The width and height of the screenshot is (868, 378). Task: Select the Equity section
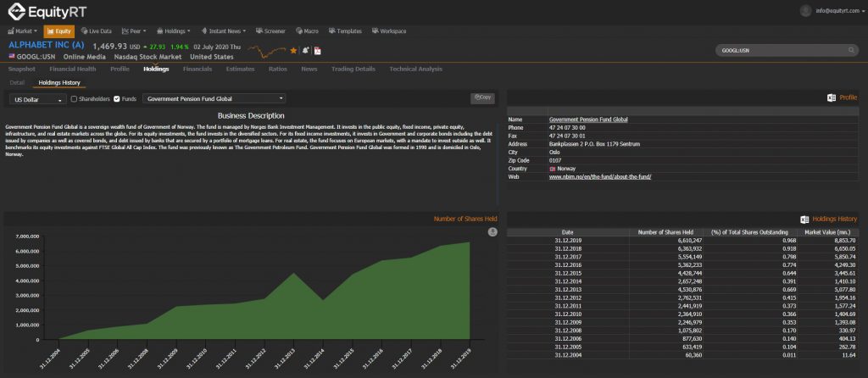(58, 31)
